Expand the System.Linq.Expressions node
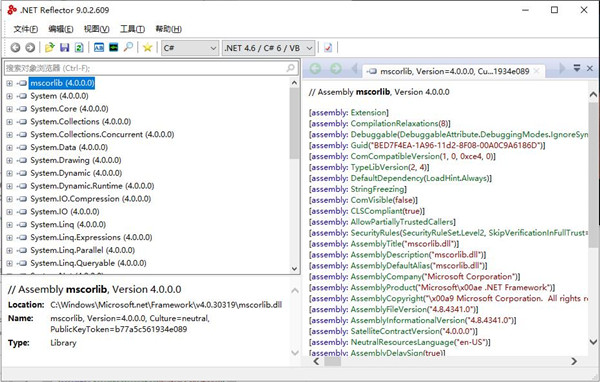This screenshot has width=600, height=382. 10,238
